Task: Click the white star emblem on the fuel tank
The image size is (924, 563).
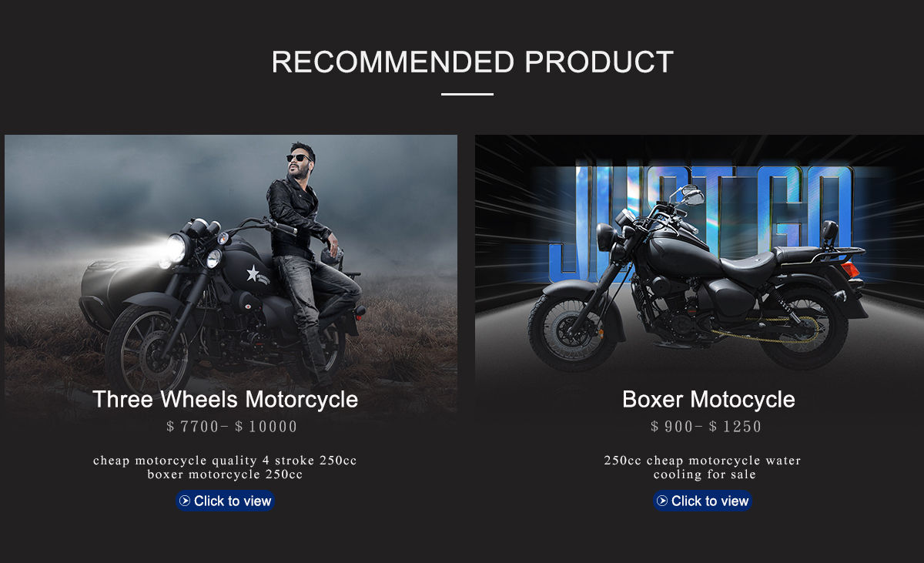Action: point(253,273)
